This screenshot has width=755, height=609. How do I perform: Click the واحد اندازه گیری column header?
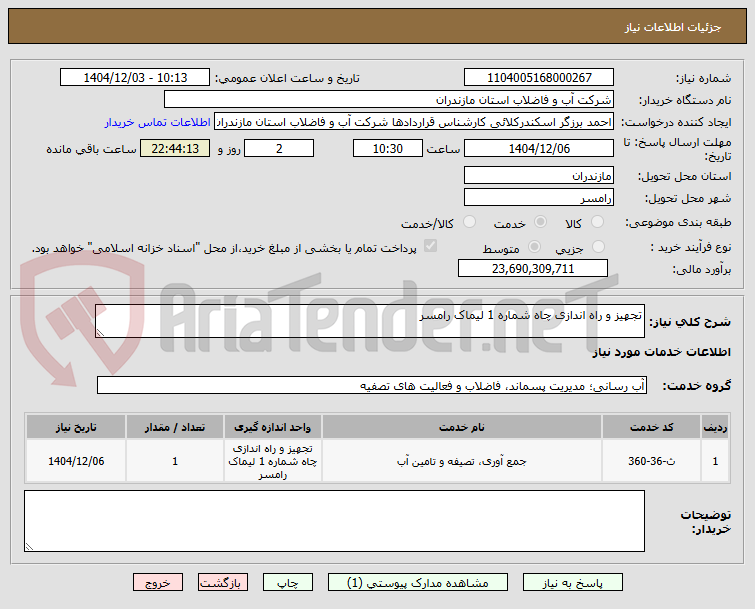click(273, 427)
